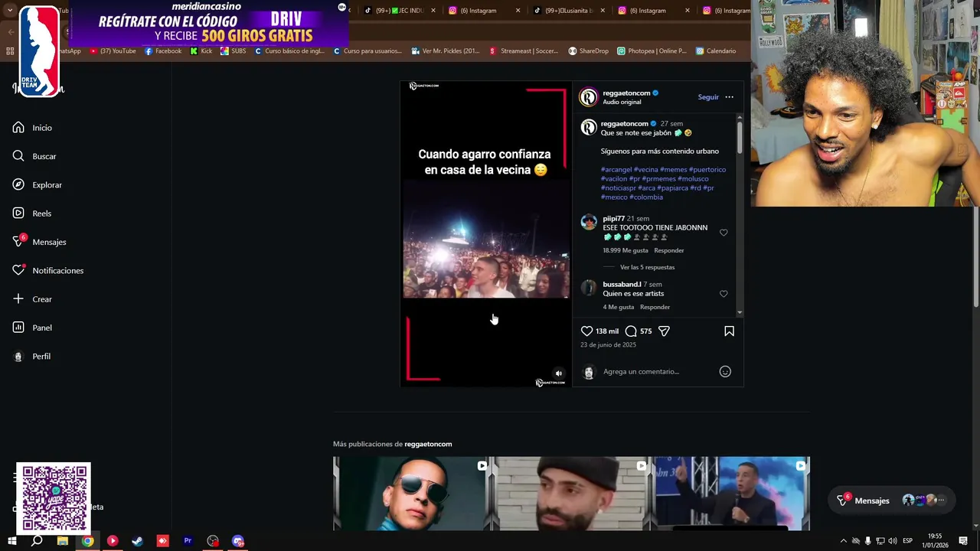Close the first (6) Instagram tab
Screen dimensions: 980x551
coord(518,11)
